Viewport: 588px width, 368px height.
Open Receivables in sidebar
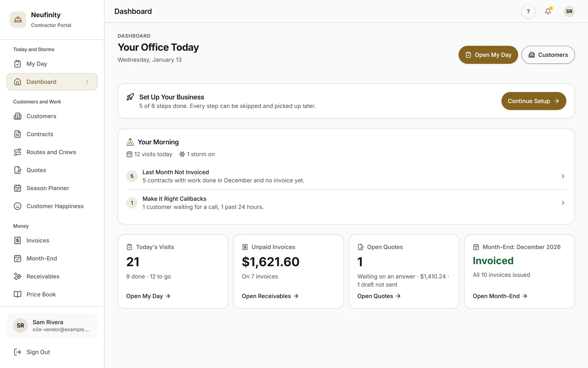pos(52,276)
